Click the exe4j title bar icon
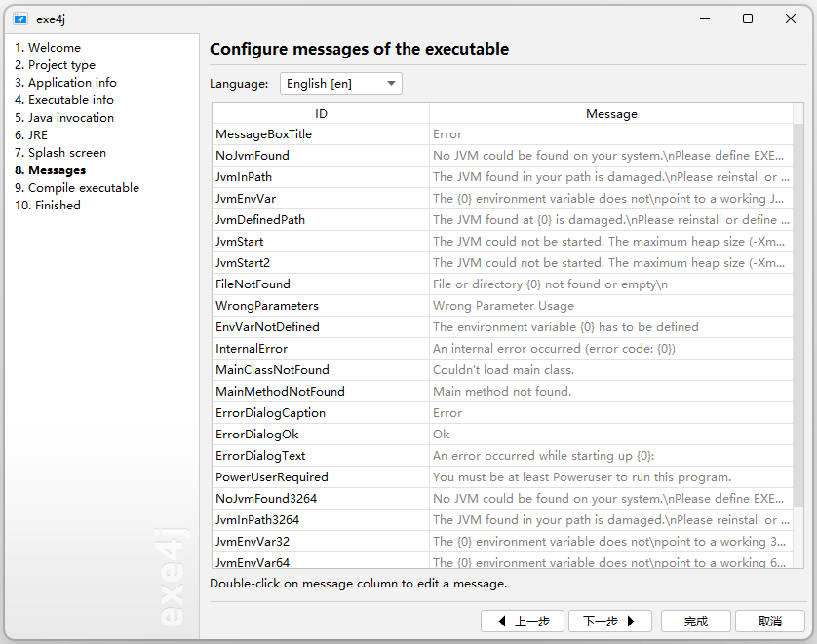Screen dimensions: 817x644 (x=20, y=19)
